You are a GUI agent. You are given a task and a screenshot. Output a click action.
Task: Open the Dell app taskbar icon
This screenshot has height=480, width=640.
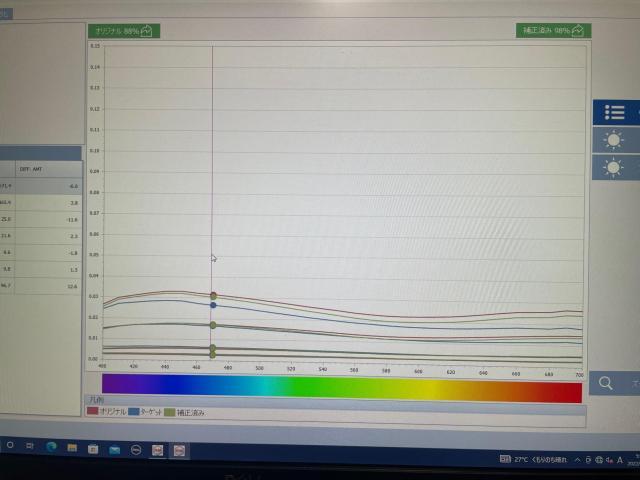click(136, 450)
